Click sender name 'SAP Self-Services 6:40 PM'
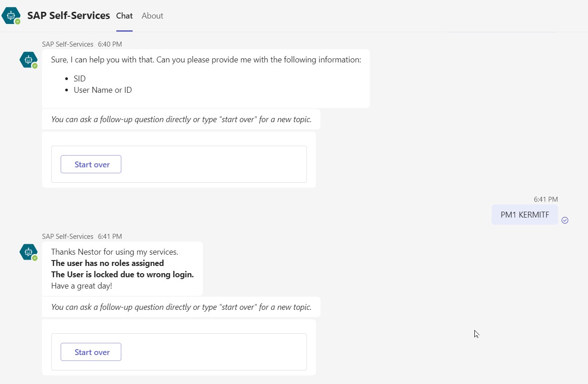This screenshot has width=588, height=384. click(x=82, y=44)
